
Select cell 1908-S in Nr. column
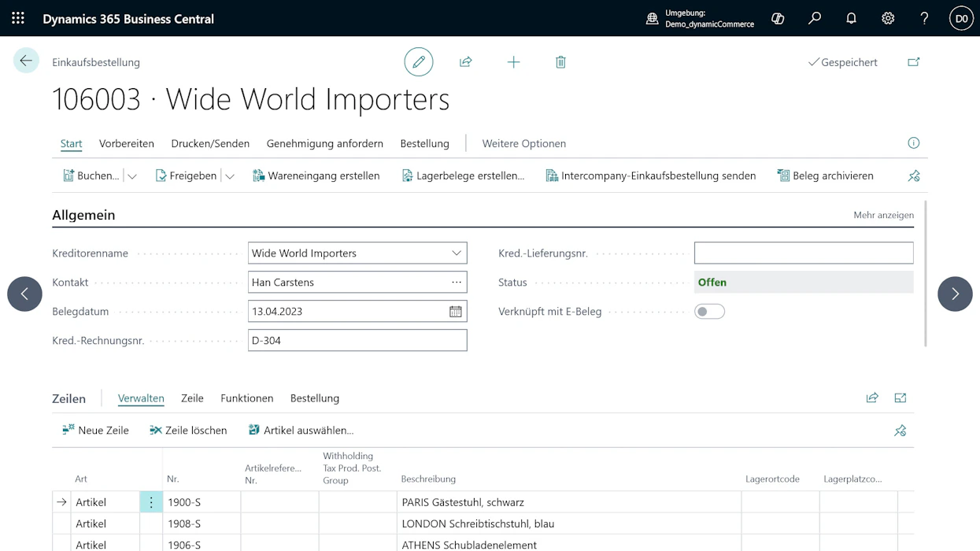(202, 523)
